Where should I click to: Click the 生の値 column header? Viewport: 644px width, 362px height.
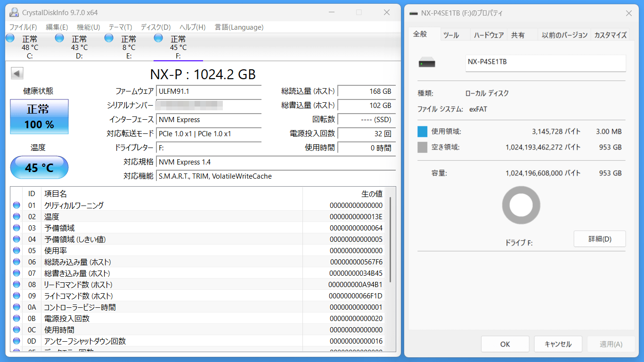[343, 193]
